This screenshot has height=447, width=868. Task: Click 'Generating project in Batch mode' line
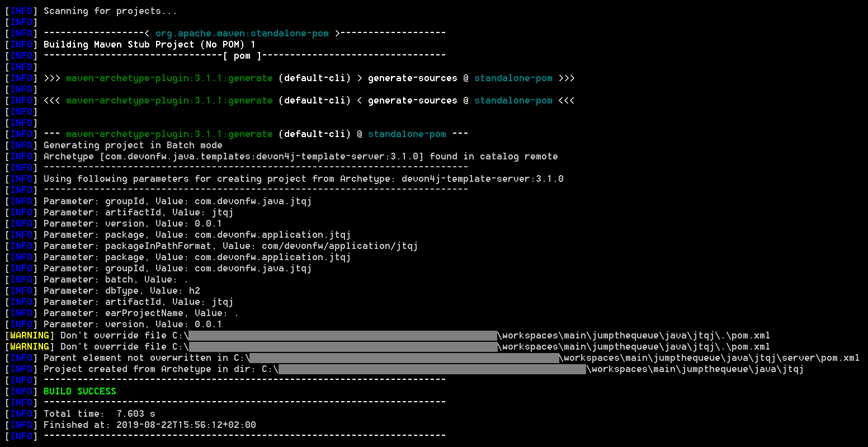pyautogui.click(x=133, y=145)
